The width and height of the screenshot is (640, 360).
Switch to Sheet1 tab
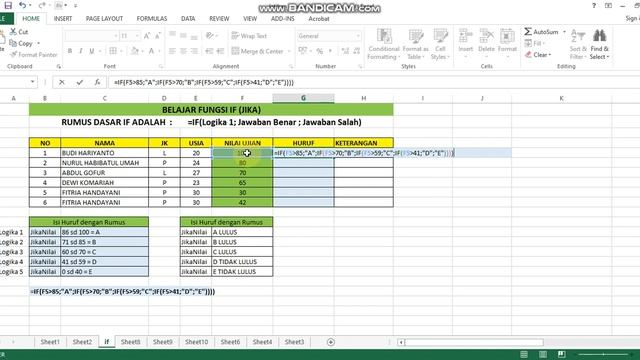pos(50,342)
